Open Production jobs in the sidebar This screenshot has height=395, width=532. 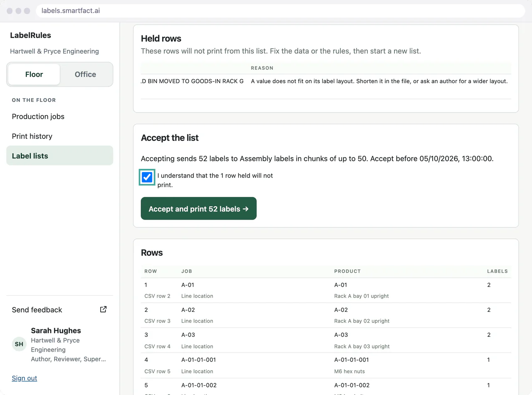(60, 116)
